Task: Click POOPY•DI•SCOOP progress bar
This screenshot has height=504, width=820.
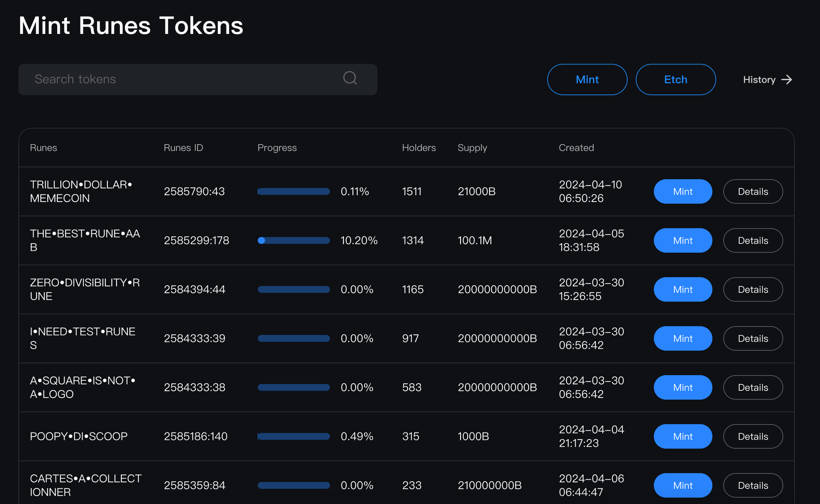Action: tap(293, 436)
